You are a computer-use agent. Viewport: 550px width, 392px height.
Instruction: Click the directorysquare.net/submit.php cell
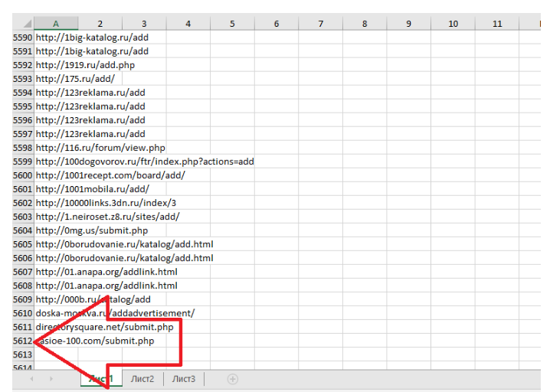[x=110, y=327]
